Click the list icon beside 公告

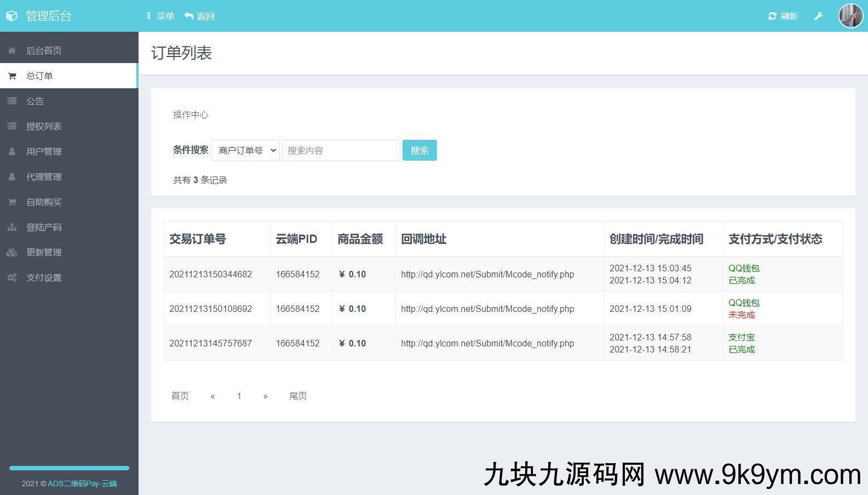coord(12,101)
